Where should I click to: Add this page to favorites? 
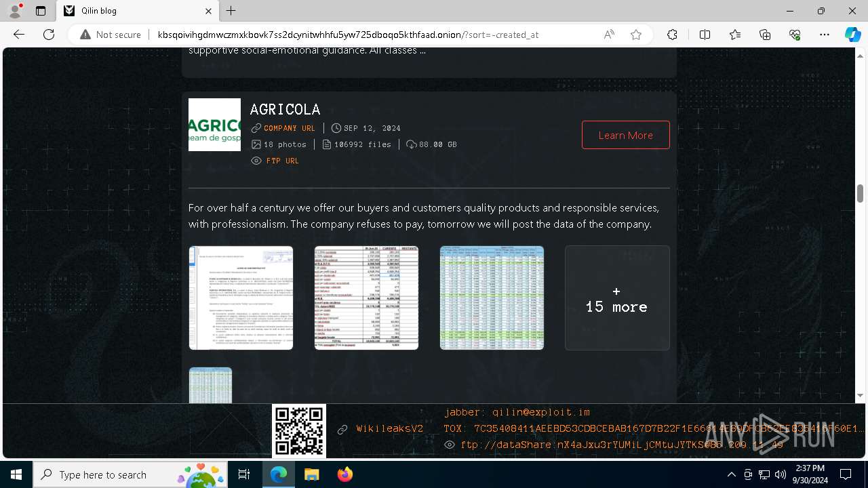[x=636, y=35]
